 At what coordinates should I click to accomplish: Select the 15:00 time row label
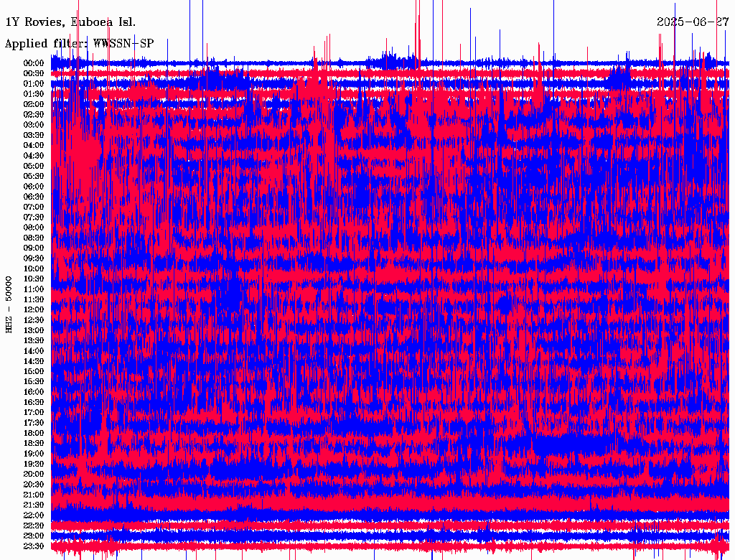coord(34,372)
